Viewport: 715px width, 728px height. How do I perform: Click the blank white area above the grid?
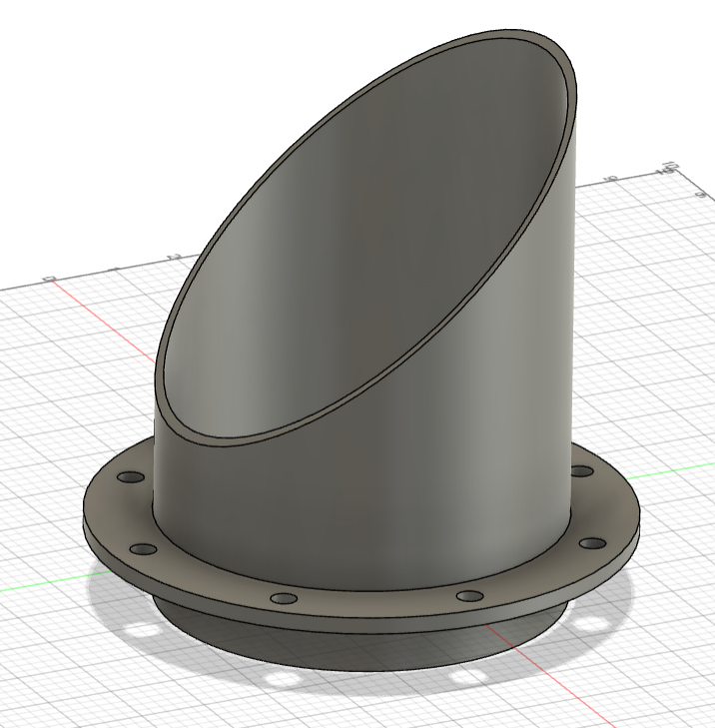pyautogui.click(x=100, y=100)
